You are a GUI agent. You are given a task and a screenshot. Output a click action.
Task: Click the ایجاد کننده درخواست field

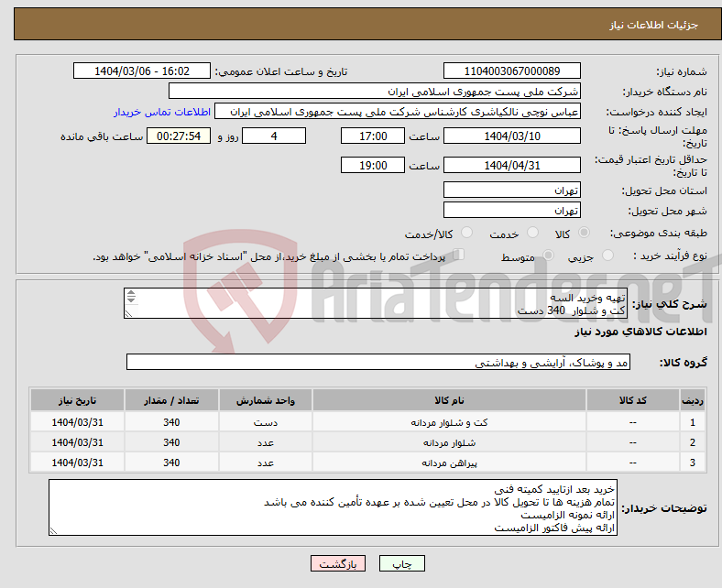[x=398, y=112]
